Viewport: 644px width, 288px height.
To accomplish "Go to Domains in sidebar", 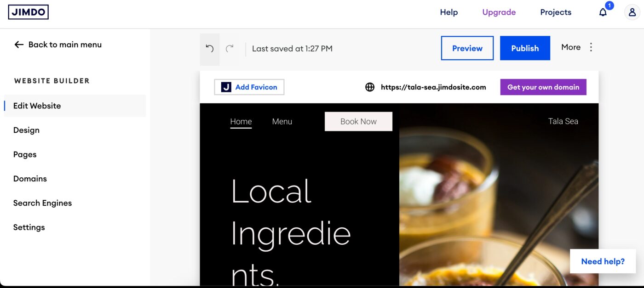I will click(x=30, y=179).
